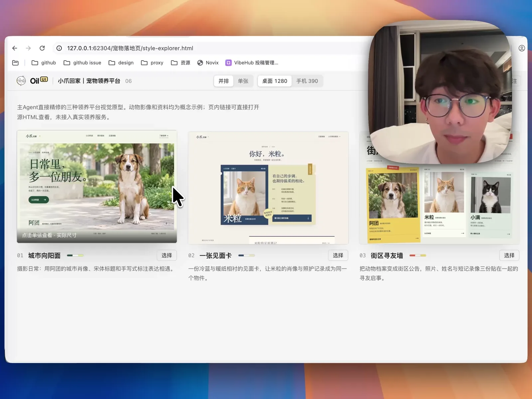The width and height of the screenshot is (532, 399).
Task: Go back with the browser back arrow
Action: 15,48
